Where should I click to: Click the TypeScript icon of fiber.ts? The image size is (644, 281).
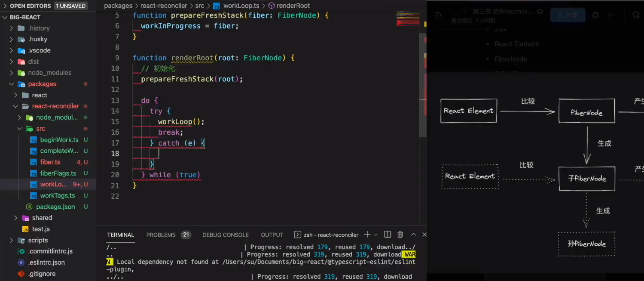(x=34, y=162)
